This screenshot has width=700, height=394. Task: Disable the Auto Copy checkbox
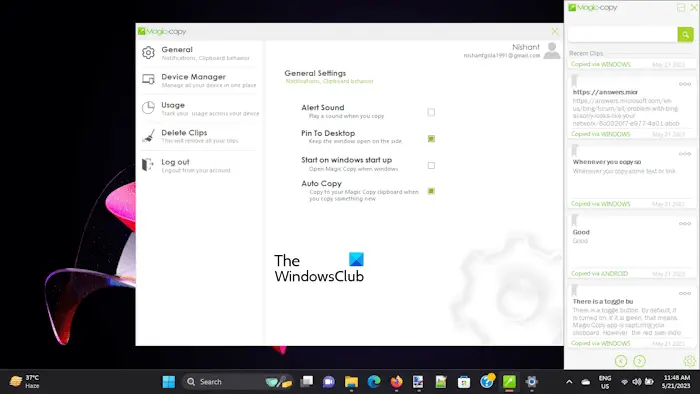(x=431, y=191)
